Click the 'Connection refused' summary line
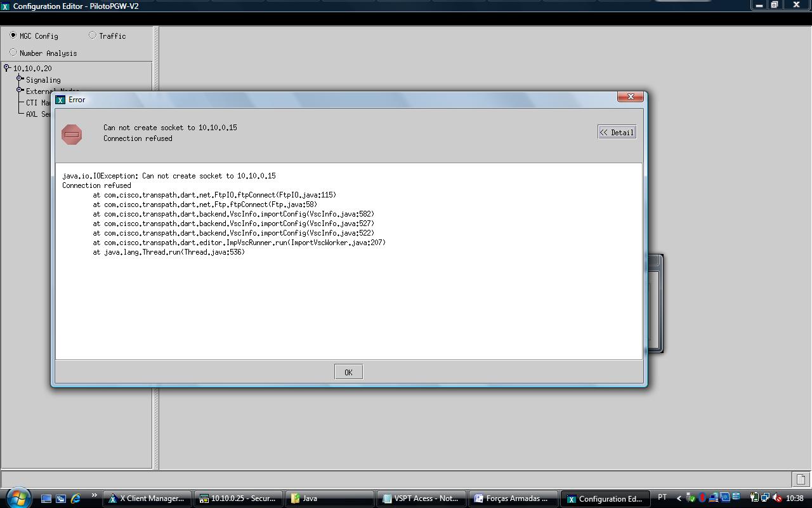The width and height of the screenshot is (812, 508). coord(138,138)
